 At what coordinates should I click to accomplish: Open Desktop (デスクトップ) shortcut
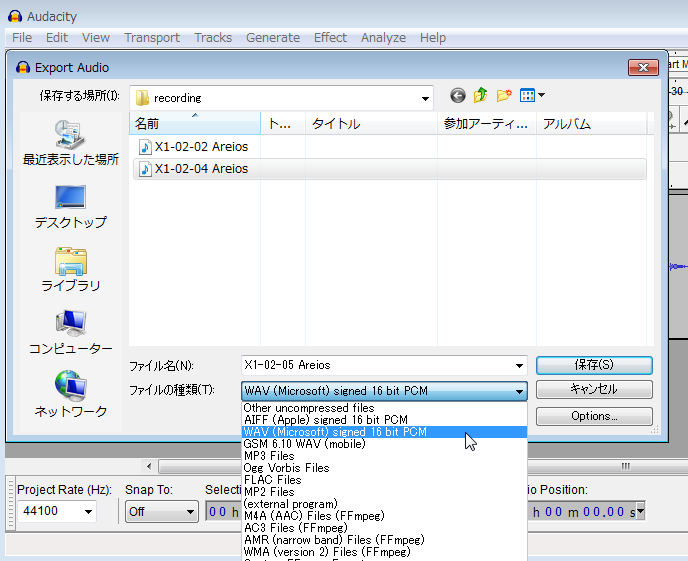[70, 207]
